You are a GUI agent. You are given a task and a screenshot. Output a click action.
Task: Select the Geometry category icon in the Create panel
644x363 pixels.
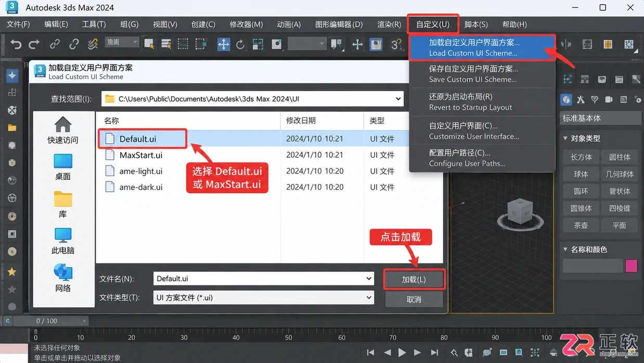[x=566, y=99]
